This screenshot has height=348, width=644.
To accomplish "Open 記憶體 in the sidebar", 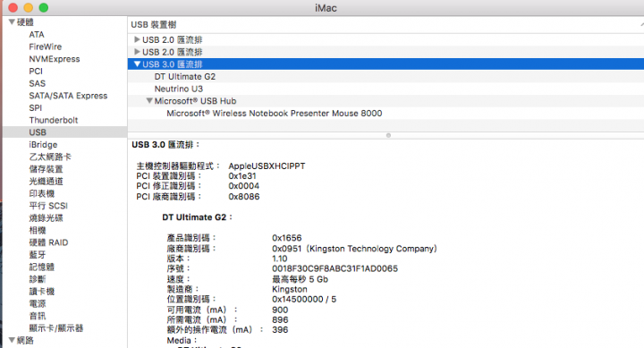I will [41, 267].
